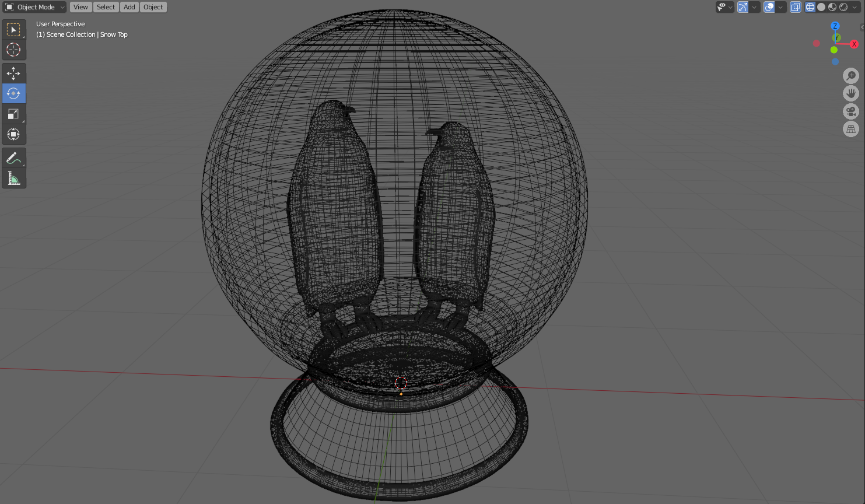Select the combined Transform tool

click(13, 134)
